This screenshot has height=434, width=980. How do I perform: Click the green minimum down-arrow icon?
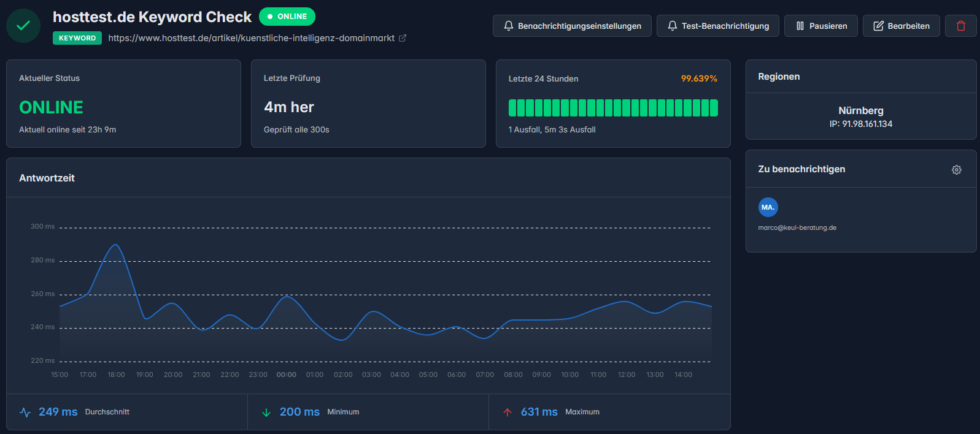[266, 413]
